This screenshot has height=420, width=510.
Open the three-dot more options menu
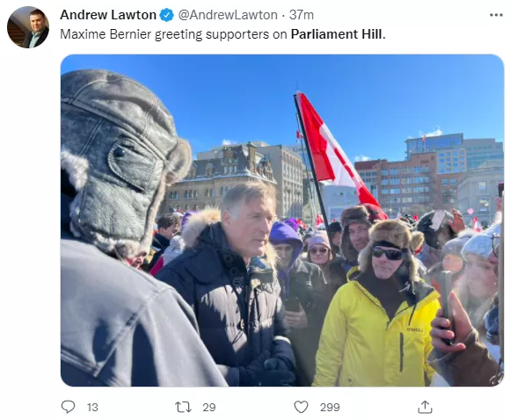pyautogui.click(x=496, y=15)
